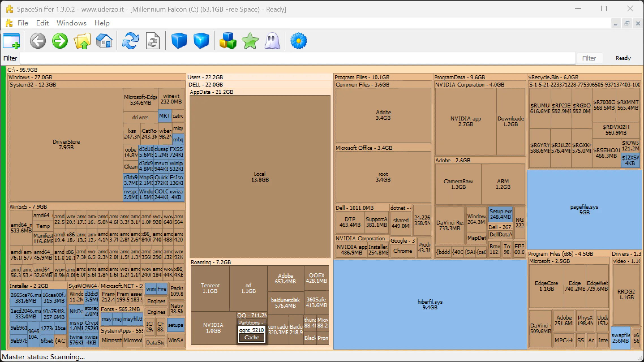
Task: Click the ARM 1.2GB block
Action: pyautogui.click(x=503, y=184)
